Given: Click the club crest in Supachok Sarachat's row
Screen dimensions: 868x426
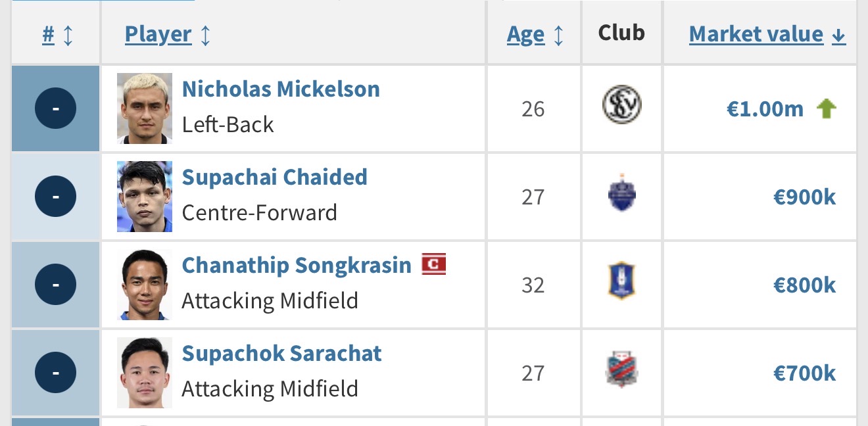Looking at the screenshot, I should pyautogui.click(x=621, y=371).
